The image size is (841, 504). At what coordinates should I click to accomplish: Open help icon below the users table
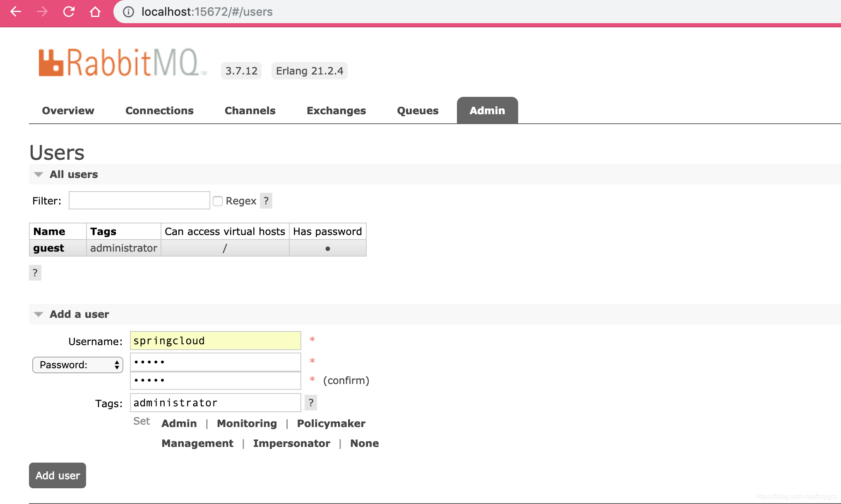pyautogui.click(x=35, y=273)
